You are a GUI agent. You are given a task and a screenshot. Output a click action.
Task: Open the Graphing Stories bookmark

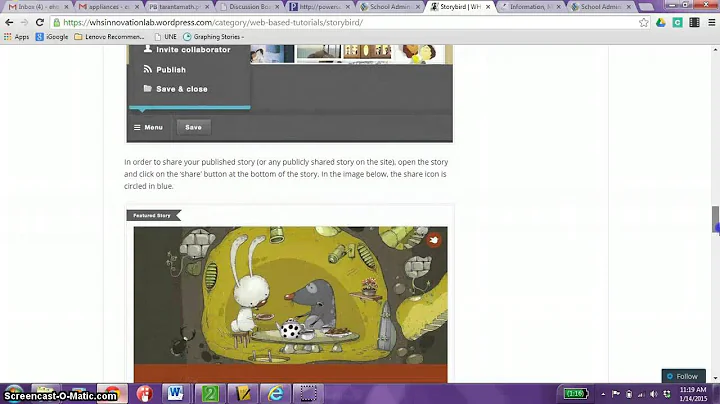[x=214, y=37]
